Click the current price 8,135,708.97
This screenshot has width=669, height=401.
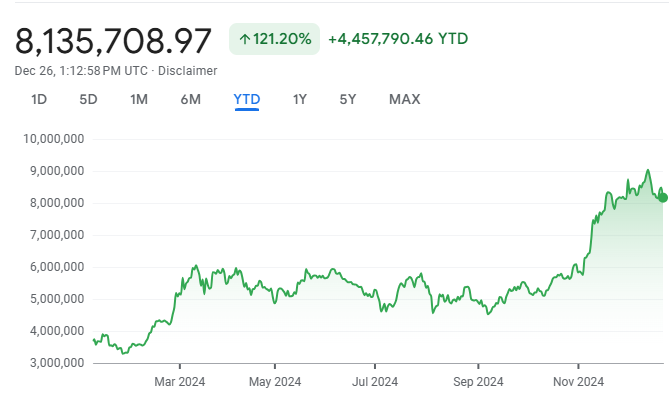113,41
